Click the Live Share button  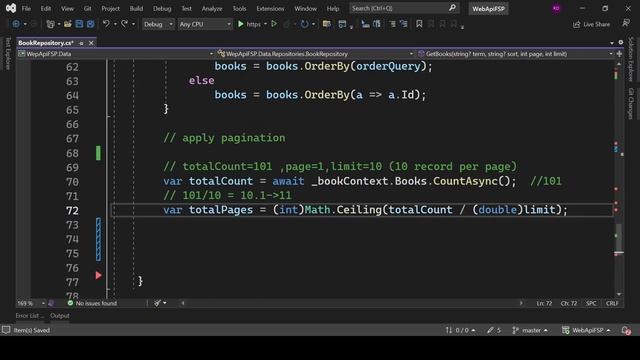coord(591,24)
